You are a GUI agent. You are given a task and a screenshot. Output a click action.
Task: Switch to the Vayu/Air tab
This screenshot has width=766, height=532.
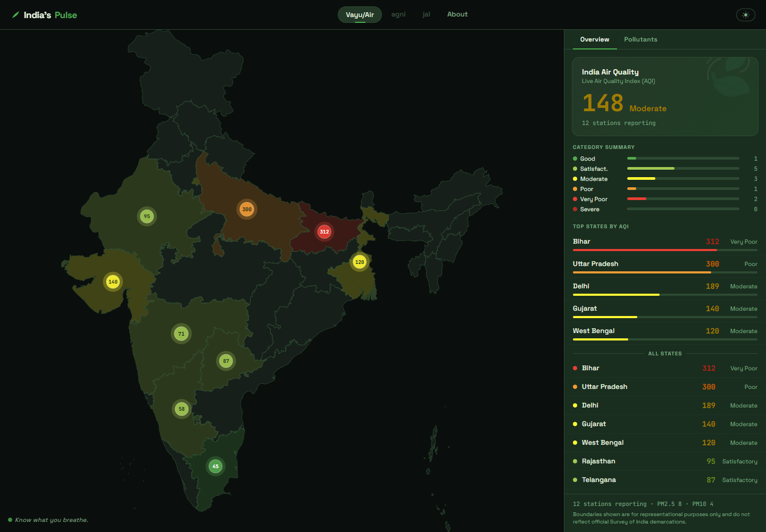(360, 15)
